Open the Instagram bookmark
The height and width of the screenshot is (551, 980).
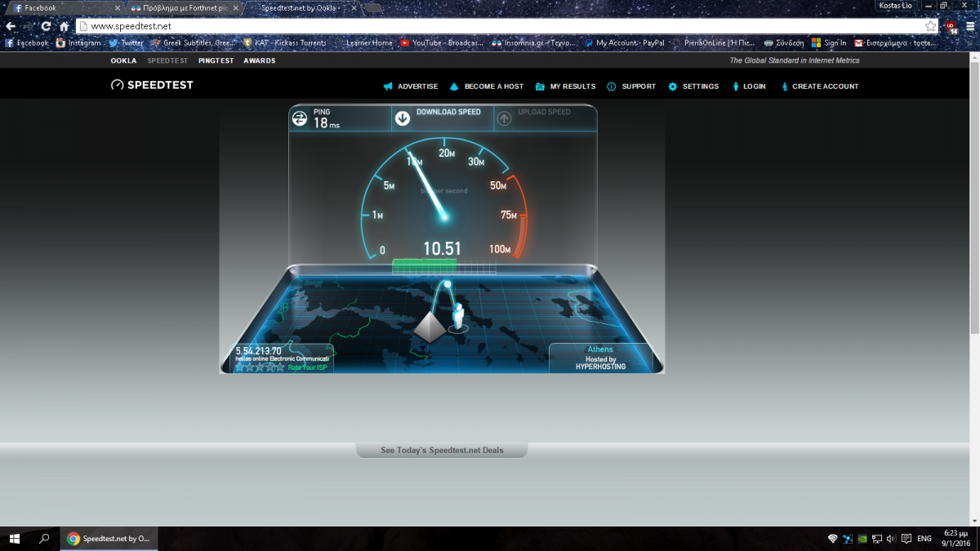click(x=80, y=42)
